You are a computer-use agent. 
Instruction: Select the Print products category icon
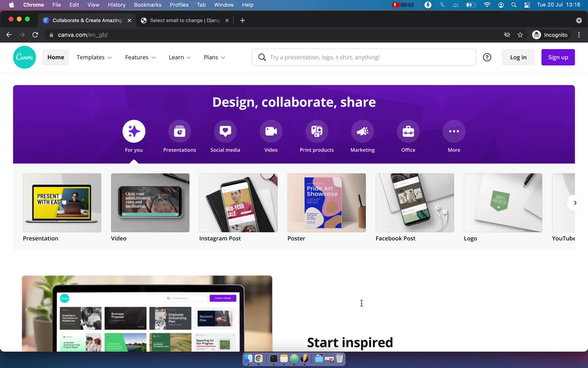317,131
